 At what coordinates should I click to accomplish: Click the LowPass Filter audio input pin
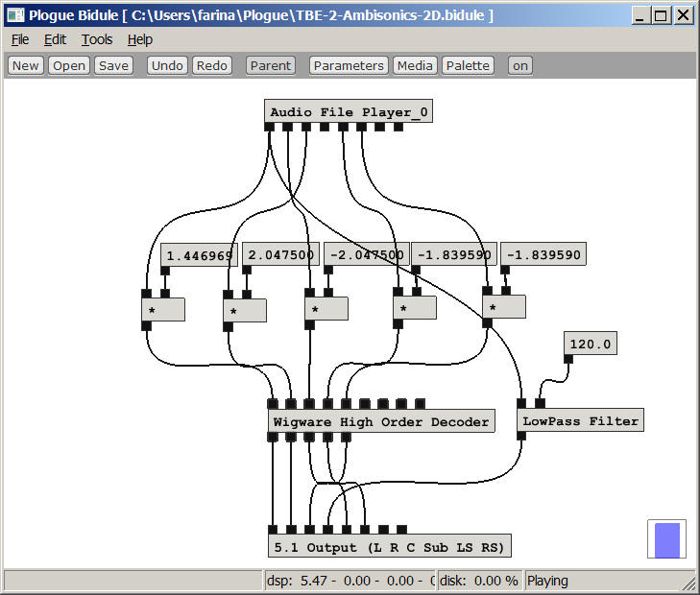click(521, 404)
